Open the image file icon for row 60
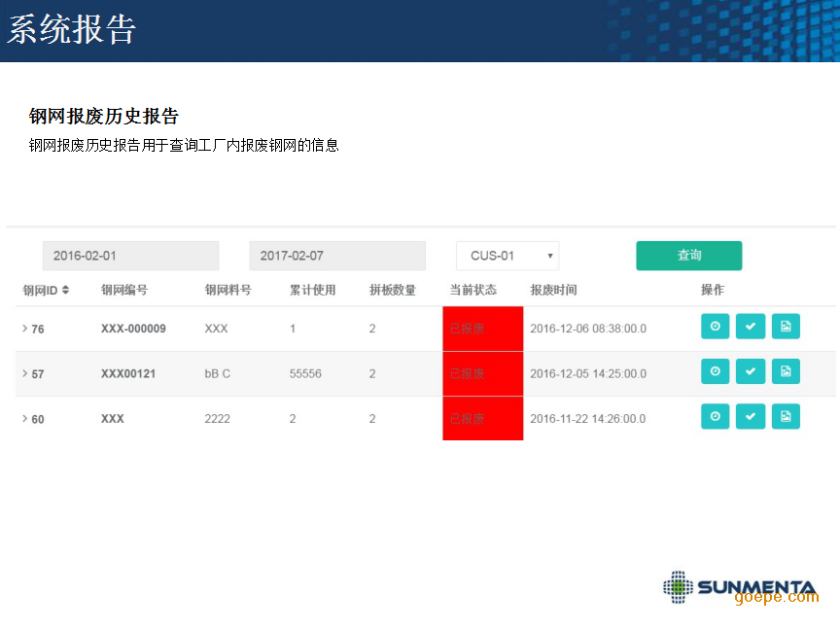 786,416
